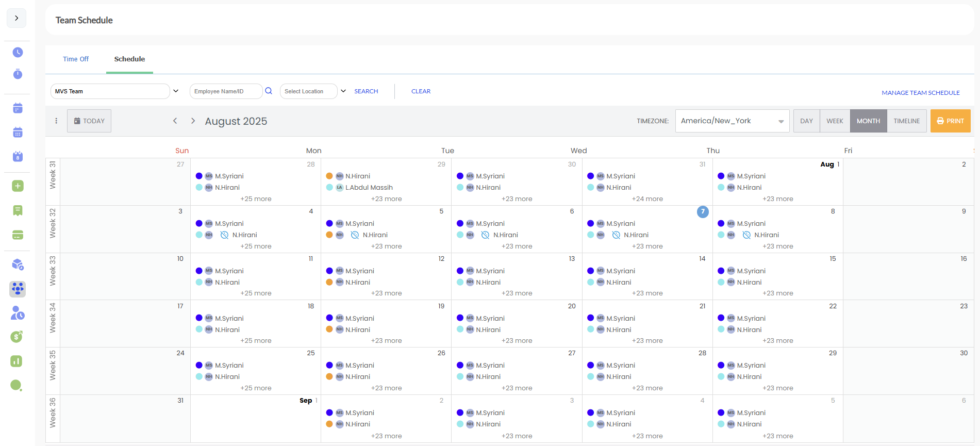The width and height of the screenshot is (980, 446).
Task: Open the Manage Team Schedule link
Action: click(921, 93)
